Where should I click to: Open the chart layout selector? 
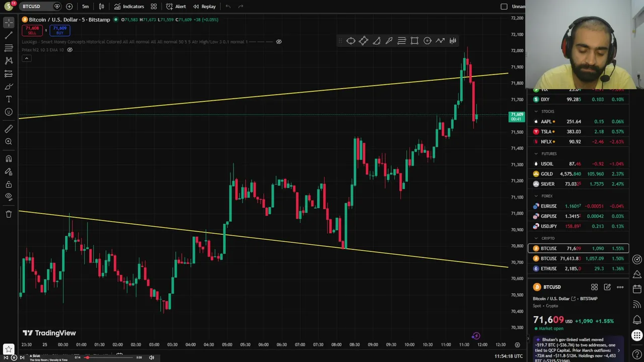pos(504,7)
